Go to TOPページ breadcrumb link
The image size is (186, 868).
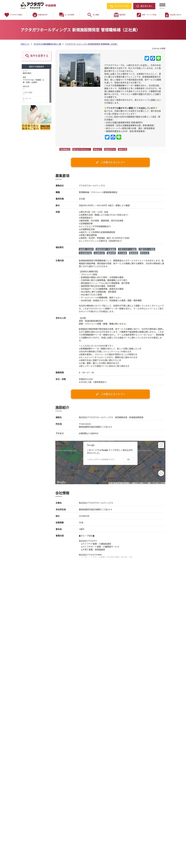pyautogui.click(x=25, y=44)
